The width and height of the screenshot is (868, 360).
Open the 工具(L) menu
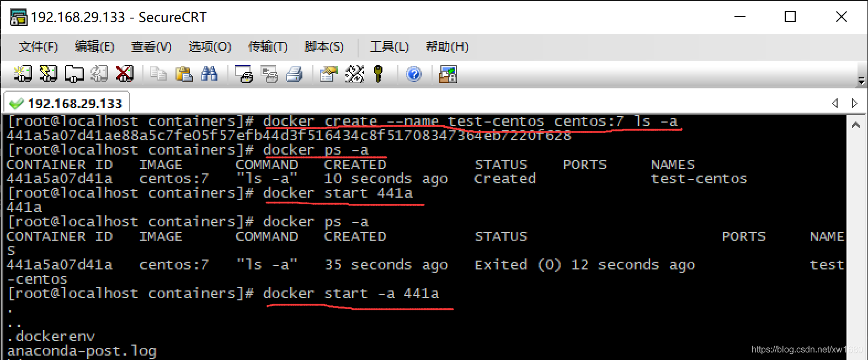389,47
